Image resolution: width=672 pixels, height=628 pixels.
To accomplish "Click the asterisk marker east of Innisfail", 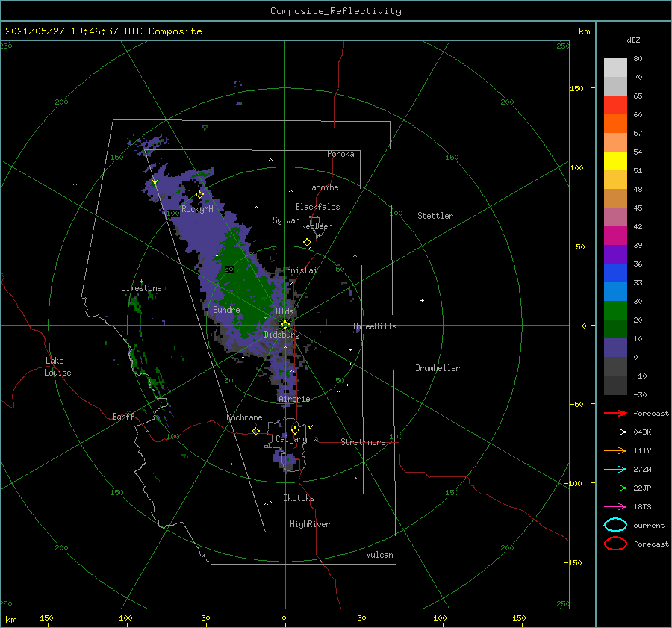I will coord(355,256).
